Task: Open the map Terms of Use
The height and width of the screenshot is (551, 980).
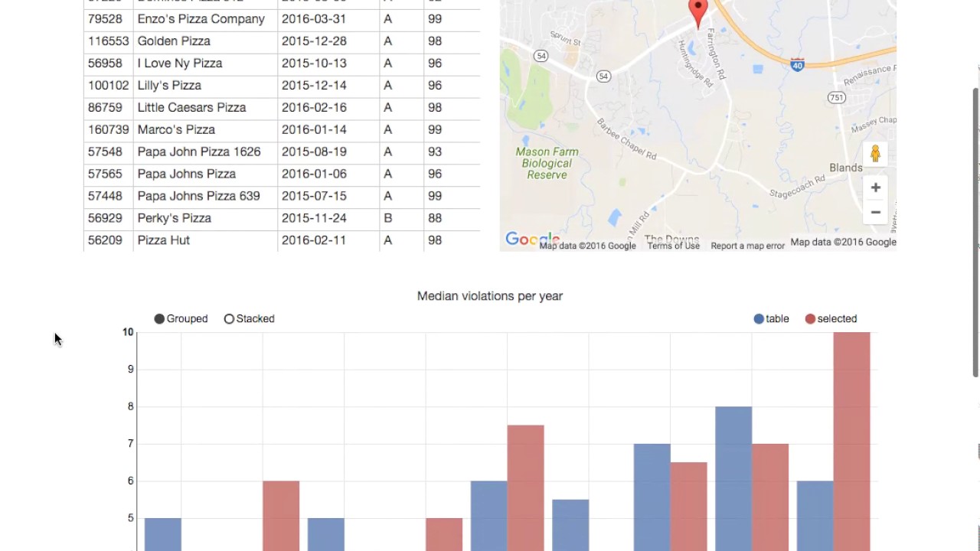Action: click(673, 246)
